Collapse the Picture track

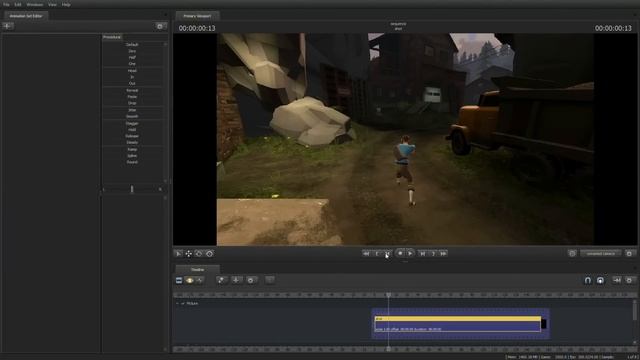(x=177, y=304)
